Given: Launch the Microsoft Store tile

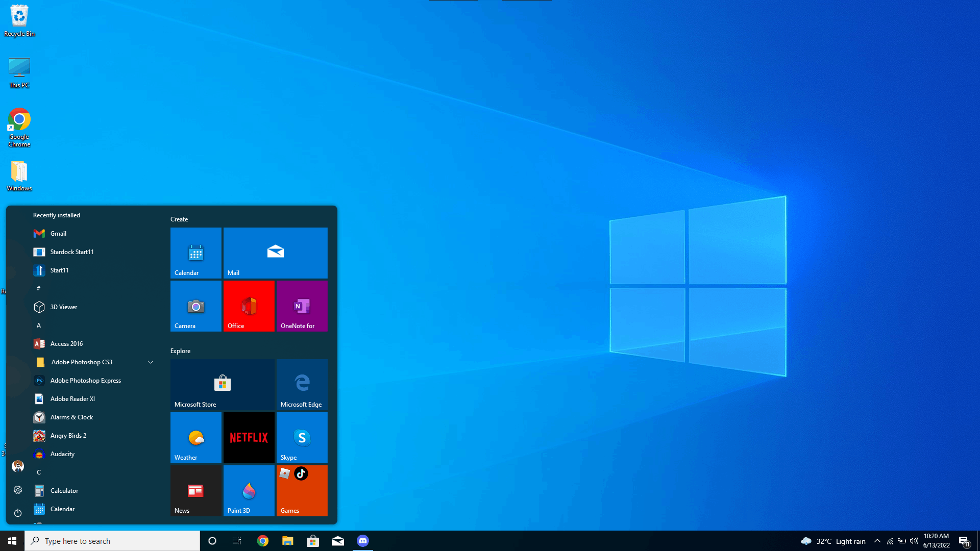Looking at the screenshot, I should [222, 385].
